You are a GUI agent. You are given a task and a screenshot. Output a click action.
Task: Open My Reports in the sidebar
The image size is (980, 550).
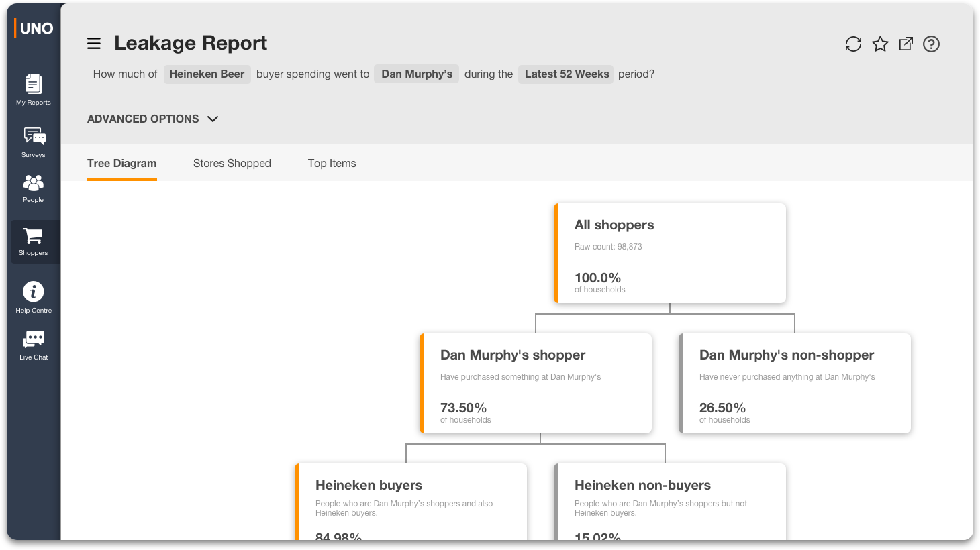34,90
